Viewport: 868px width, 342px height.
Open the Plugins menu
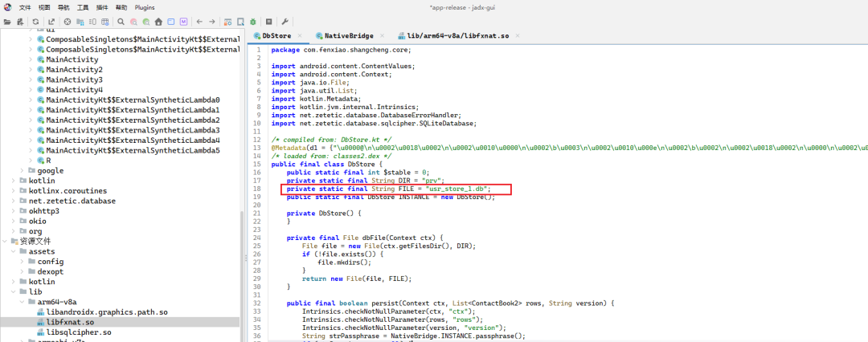tap(145, 7)
